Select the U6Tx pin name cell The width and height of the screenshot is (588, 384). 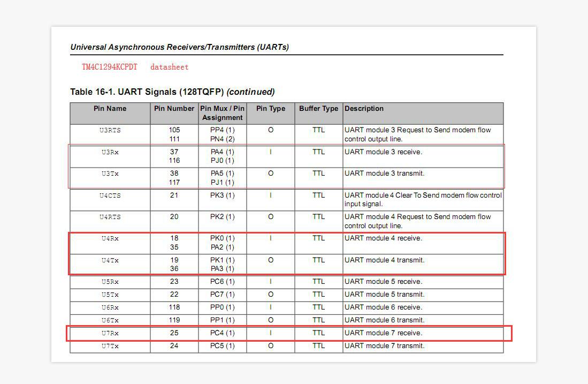110,320
